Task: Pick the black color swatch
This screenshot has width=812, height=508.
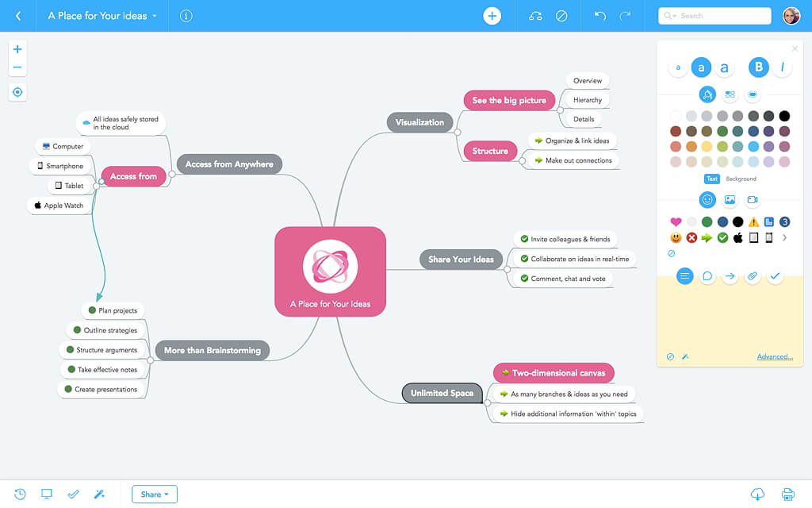Action: (783, 115)
